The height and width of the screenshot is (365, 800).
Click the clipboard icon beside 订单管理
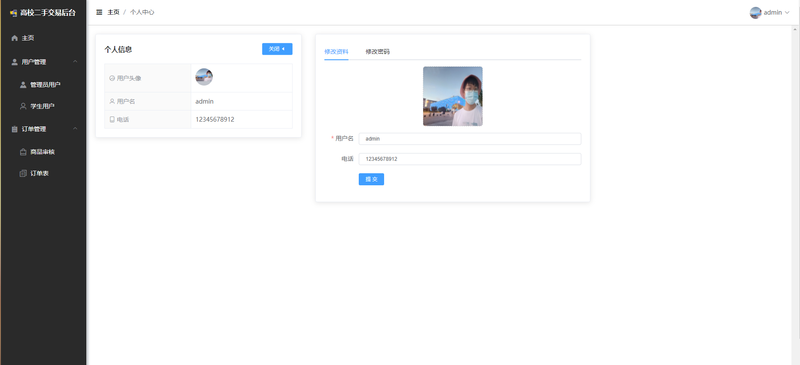tap(14, 129)
